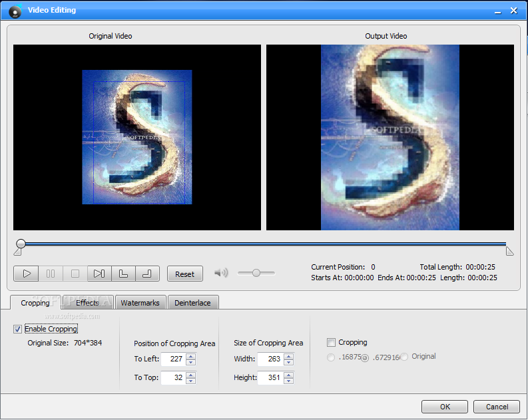
Task: Decrease the To Left value
Action: click(191, 363)
